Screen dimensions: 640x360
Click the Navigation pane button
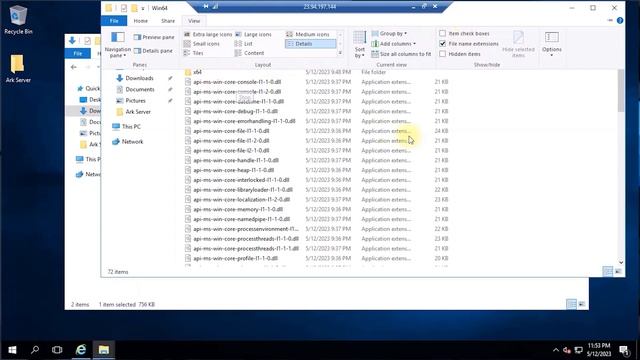coord(118,44)
